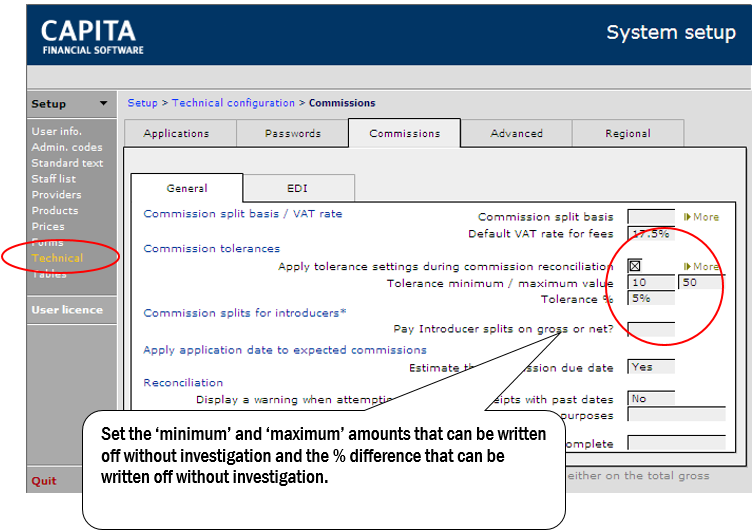Click the Commission splits for introducers heading
Image resolution: width=753 pixels, height=532 pixels.
pos(244,313)
